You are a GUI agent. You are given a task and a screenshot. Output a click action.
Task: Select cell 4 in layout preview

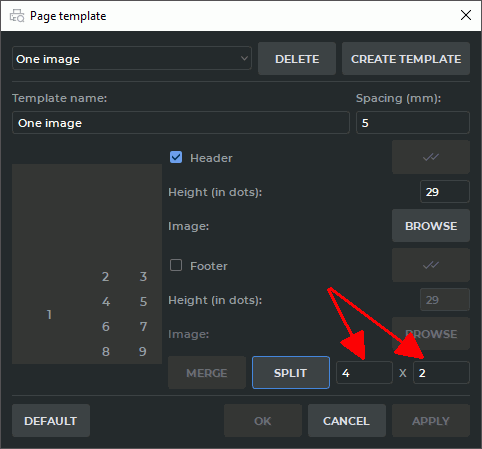pos(105,302)
